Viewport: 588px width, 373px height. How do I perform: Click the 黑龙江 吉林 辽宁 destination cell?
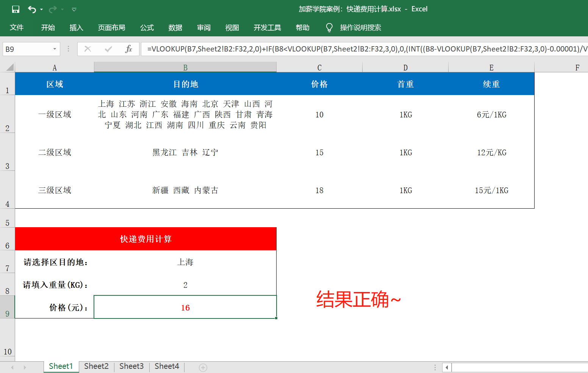(185, 152)
